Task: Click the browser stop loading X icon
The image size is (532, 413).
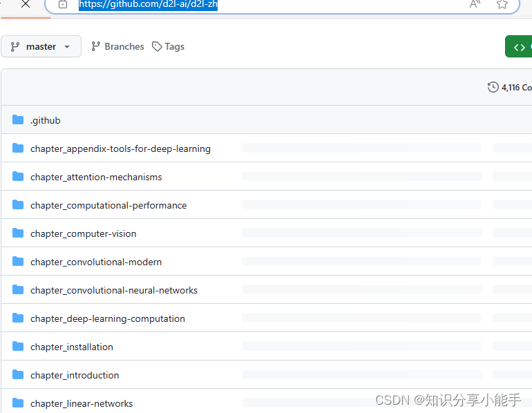Action: point(26,4)
